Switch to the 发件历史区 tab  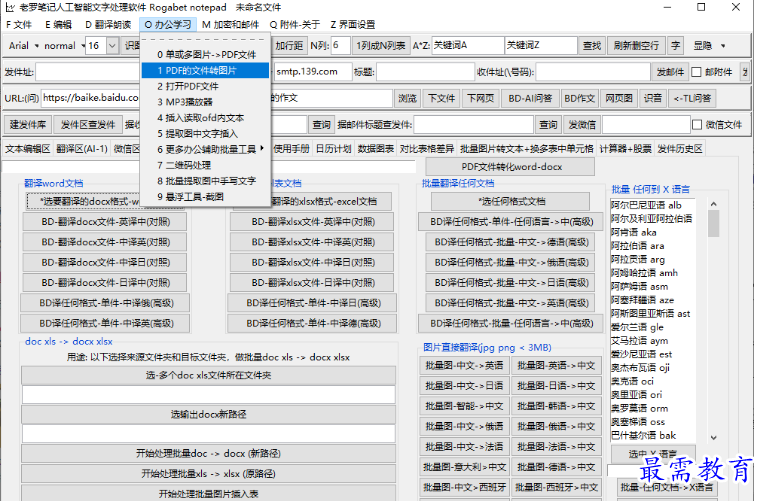point(679,149)
